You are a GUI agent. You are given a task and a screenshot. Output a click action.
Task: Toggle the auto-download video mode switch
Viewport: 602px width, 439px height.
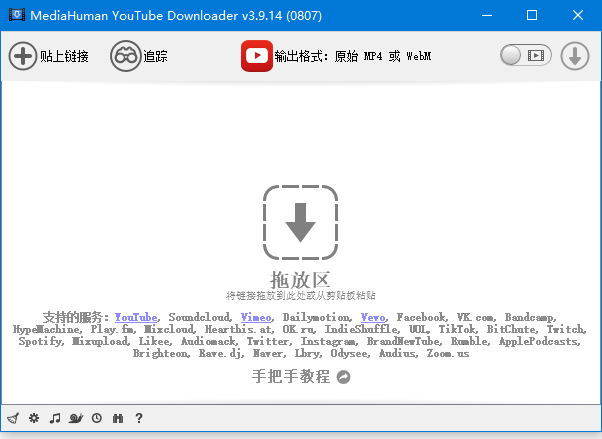[526, 56]
